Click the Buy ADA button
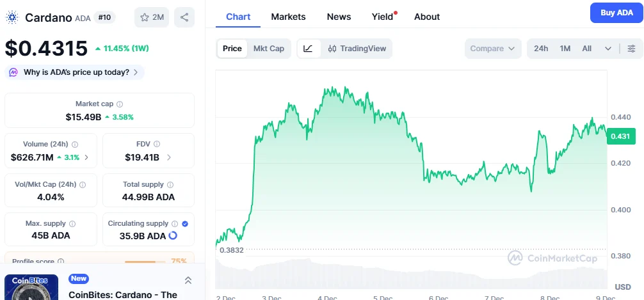644x300 pixels. [x=616, y=13]
